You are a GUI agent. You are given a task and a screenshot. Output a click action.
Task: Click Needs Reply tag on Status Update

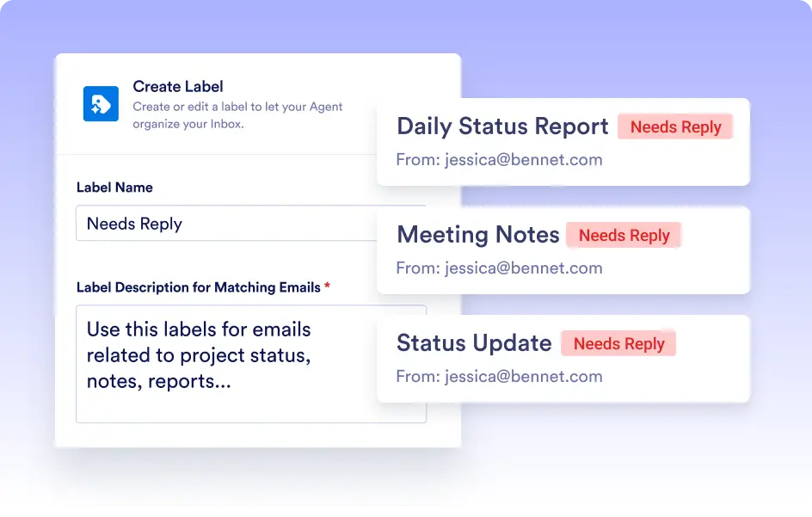click(x=618, y=343)
